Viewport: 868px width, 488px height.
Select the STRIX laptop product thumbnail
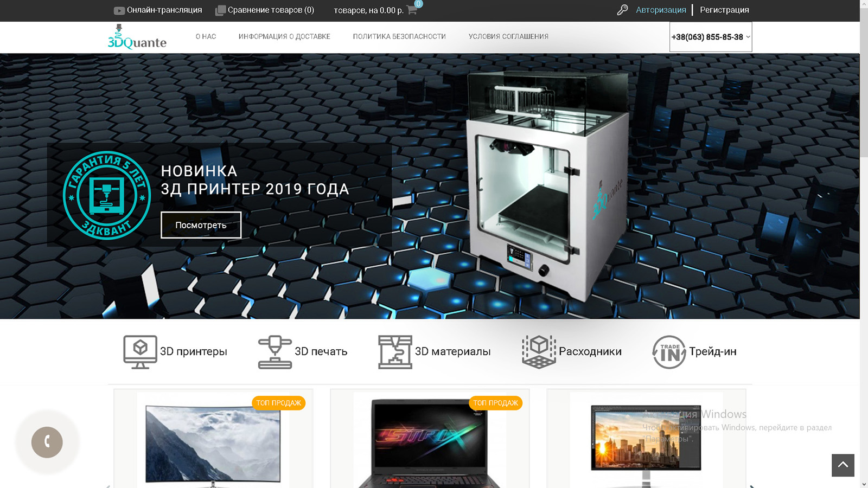tap(430, 440)
